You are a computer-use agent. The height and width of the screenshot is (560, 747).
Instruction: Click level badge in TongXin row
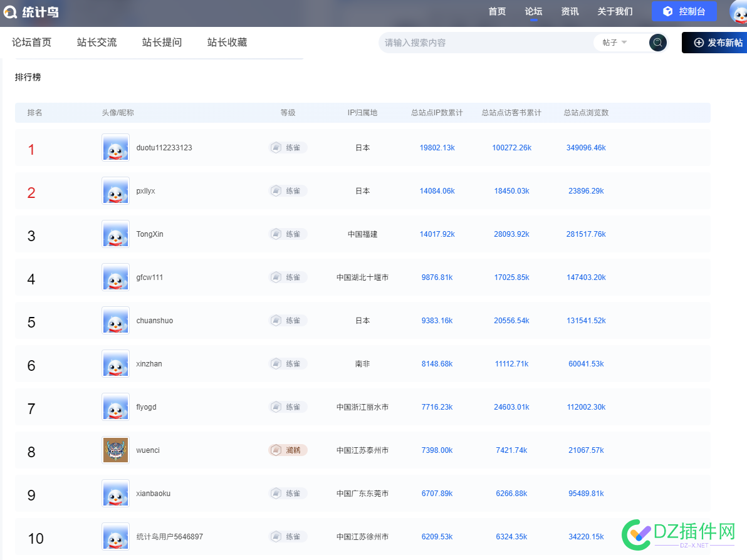(x=288, y=234)
